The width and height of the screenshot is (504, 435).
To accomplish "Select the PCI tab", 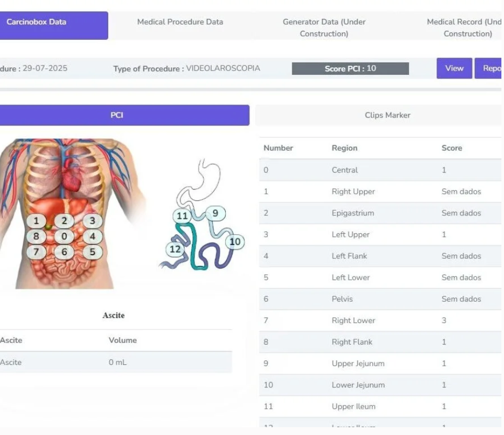I will pos(117,115).
